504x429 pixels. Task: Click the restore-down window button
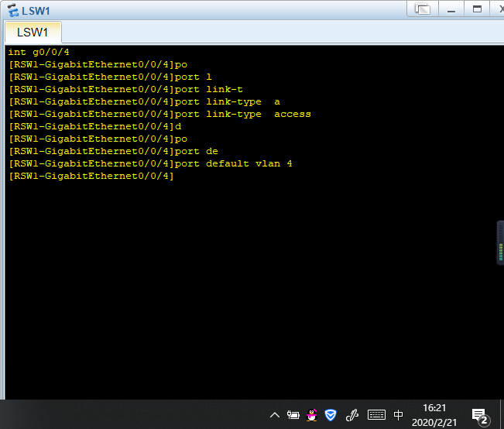click(423, 9)
